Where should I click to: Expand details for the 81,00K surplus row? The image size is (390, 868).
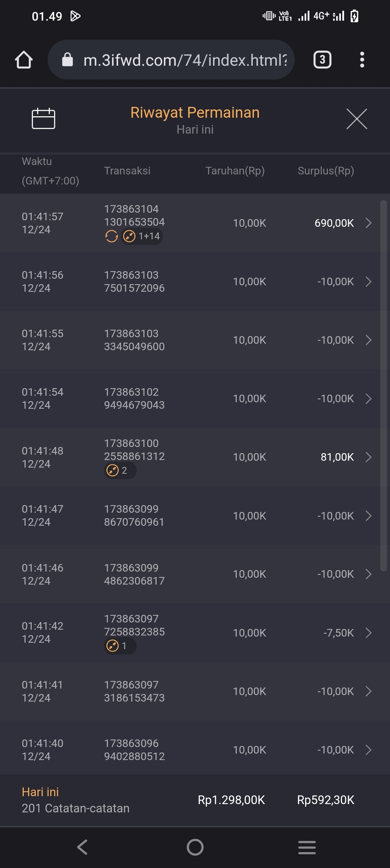tap(368, 457)
